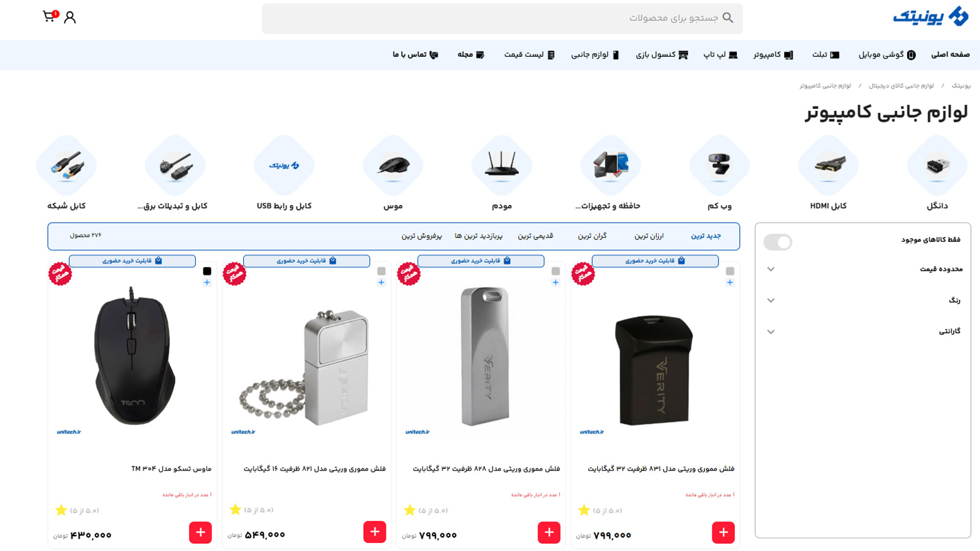Screen dimensions: 980x551
Task: Click the یونیتک breadcrumb link
Action: 961,86
